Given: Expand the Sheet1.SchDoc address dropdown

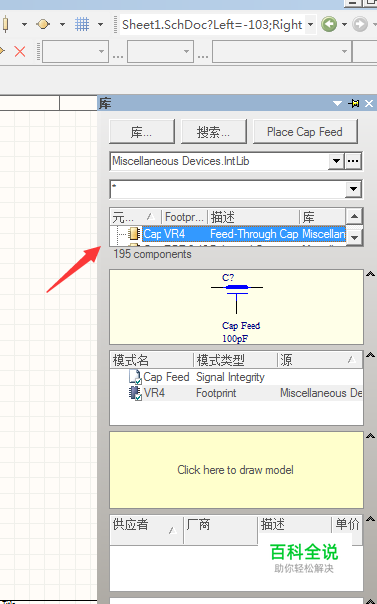Looking at the screenshot, I should pos(310,25).
